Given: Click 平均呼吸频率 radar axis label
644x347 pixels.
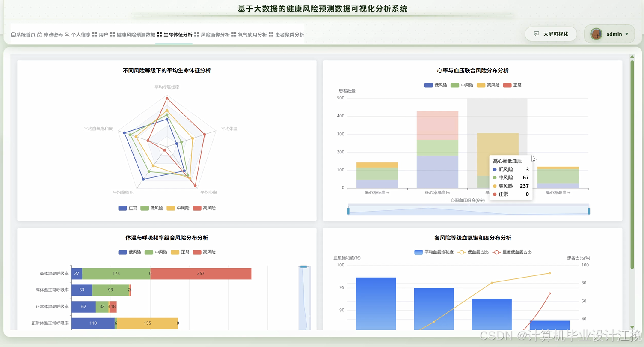Looking at the screenshot, I should pos(167,87).
